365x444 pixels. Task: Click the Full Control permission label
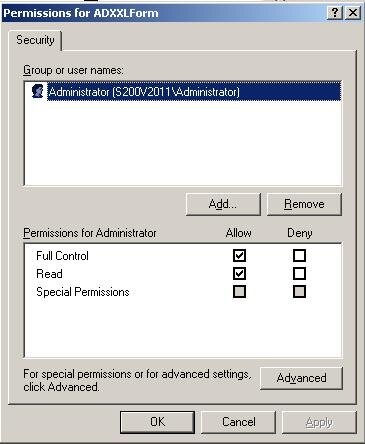click(62, 256)
